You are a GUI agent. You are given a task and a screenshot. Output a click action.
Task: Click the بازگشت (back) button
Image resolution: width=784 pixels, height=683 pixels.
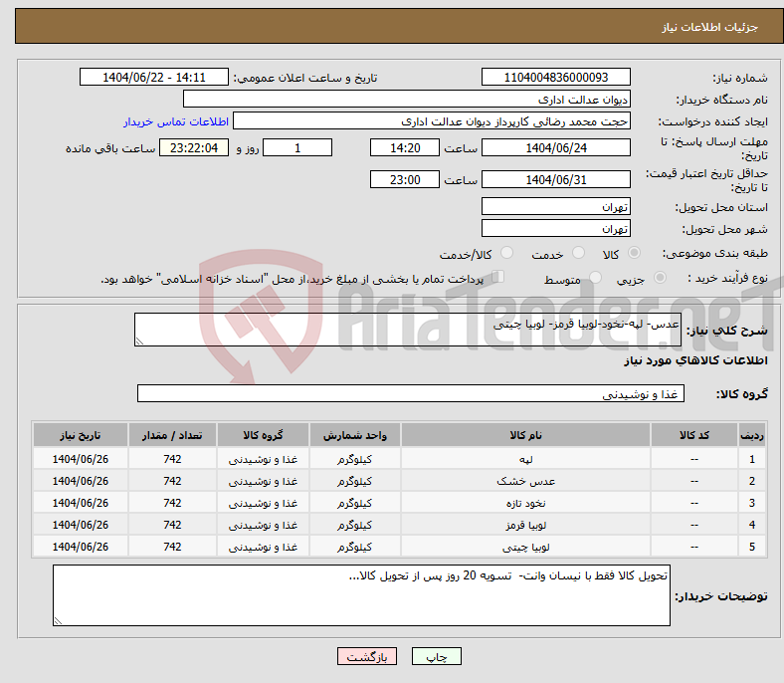(367, 656)
